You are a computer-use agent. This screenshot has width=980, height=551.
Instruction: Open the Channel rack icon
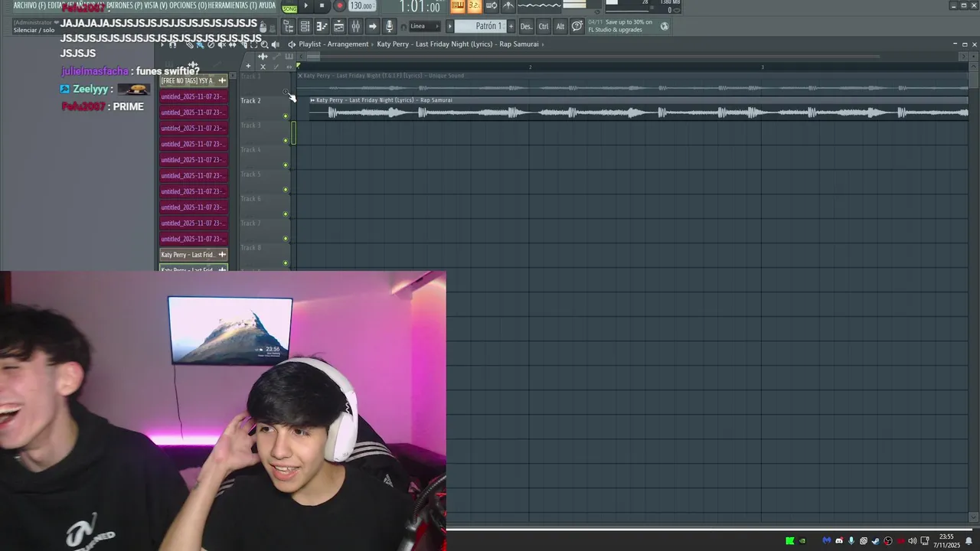tap(305, 27)
